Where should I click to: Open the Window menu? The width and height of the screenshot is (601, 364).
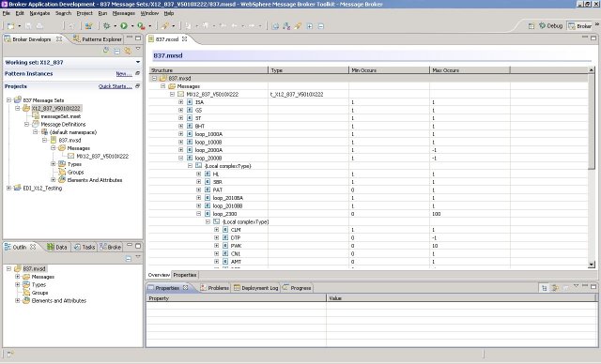click(x=149, y=13)
